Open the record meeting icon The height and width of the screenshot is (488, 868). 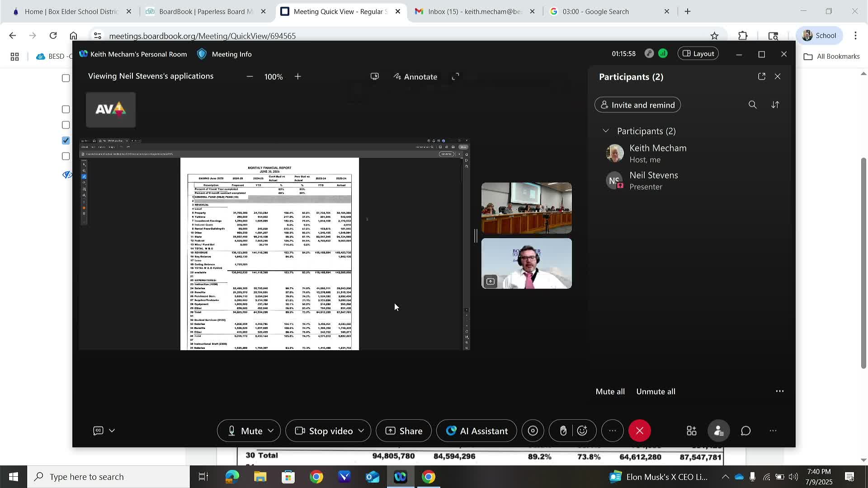[x=533, y=431]
